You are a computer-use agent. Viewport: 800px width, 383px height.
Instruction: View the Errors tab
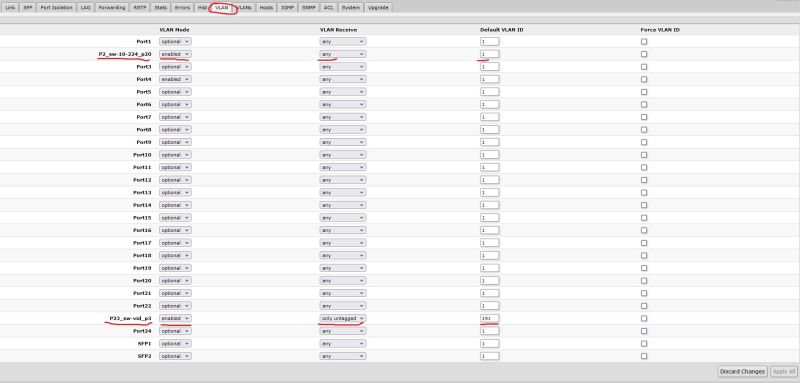coord(182,8)
